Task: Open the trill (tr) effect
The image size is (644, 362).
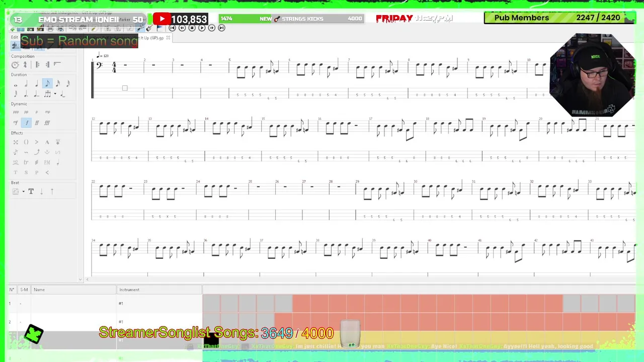Action: 26,162
